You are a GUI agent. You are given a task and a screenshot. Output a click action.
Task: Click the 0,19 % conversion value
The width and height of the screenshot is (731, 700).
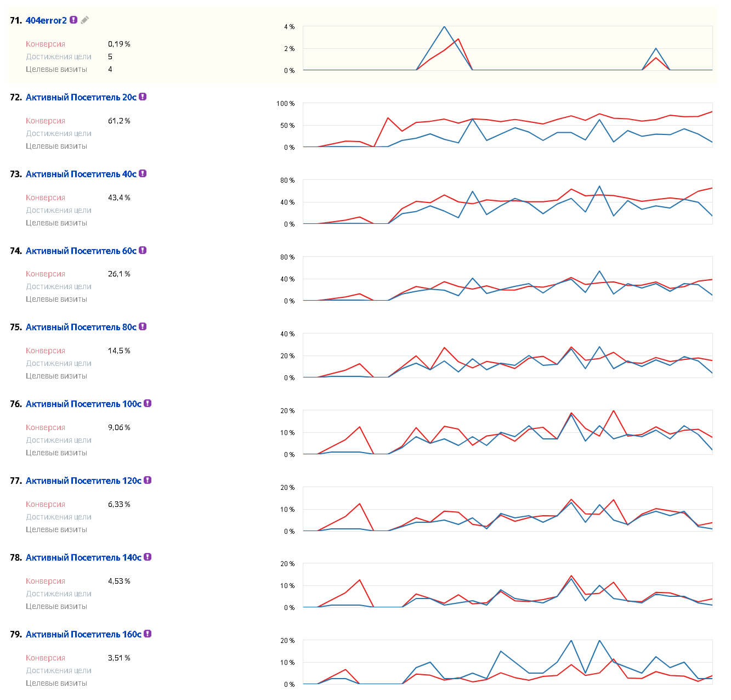click(119, 44)
